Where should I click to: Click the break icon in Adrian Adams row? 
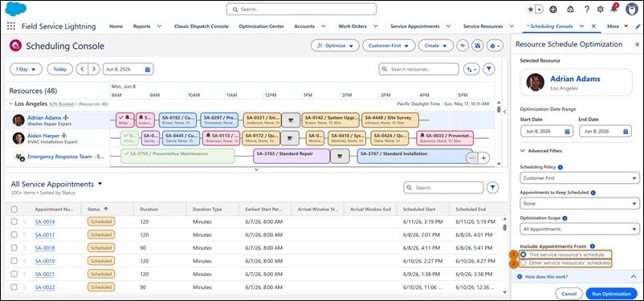pyautogui.click(x=291, y=120)
